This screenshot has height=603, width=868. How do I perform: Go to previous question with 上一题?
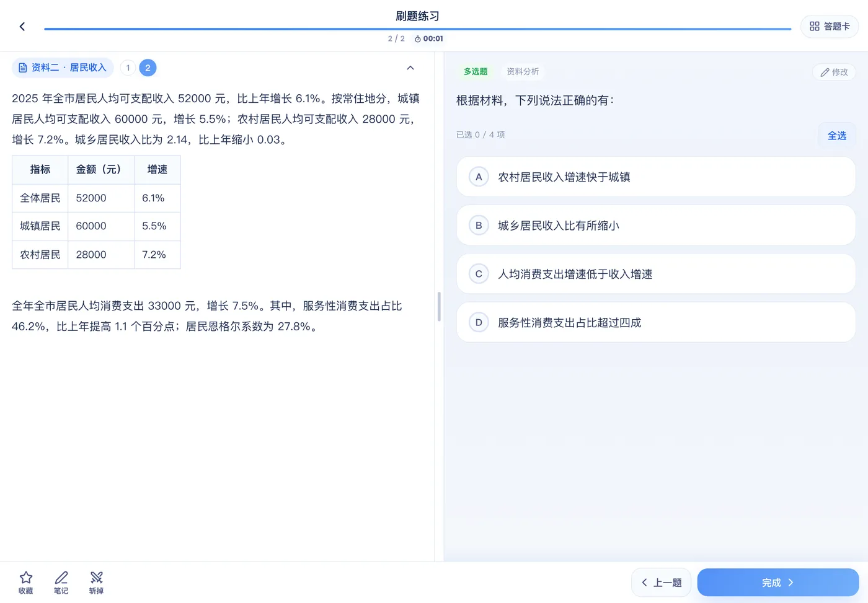coord(661,583)
